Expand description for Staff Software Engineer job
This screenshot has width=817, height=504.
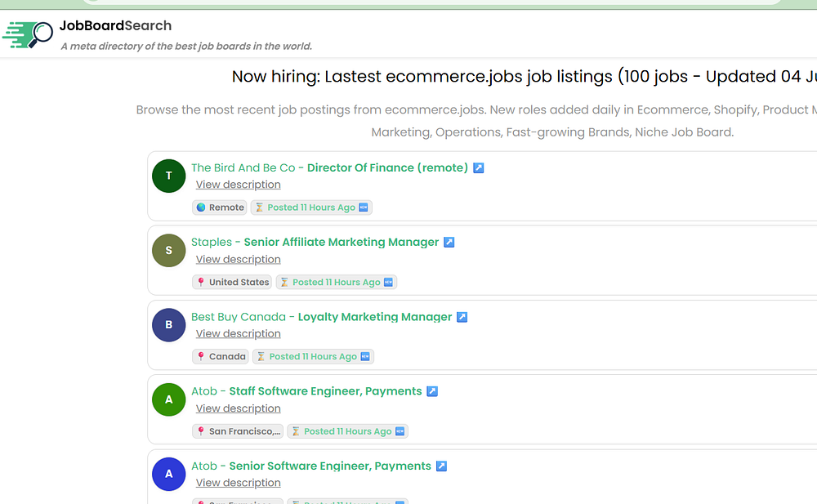pyautogui.click(x=238, y=408)
